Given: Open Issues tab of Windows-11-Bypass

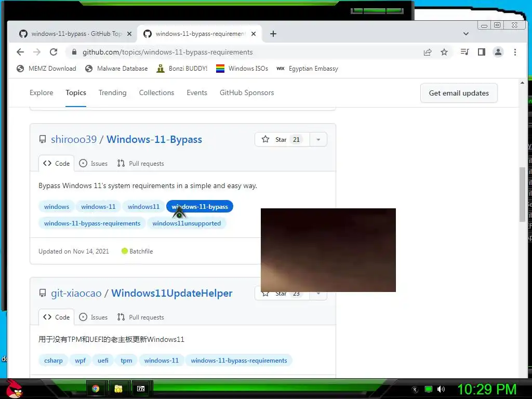Looking at the screenshot, I should point(94,164).
